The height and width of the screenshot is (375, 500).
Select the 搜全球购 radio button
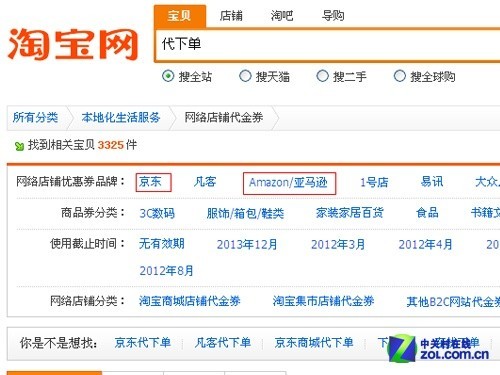[399, 76]
